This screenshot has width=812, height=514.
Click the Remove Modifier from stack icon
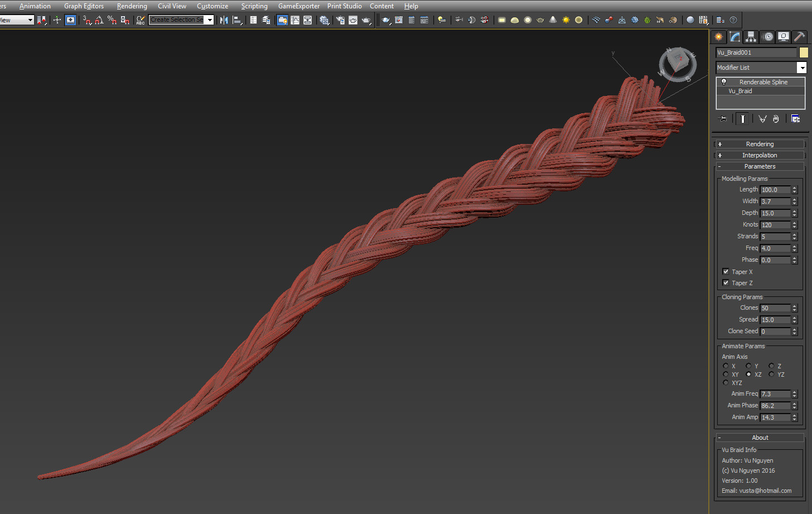tap(776, 118)
